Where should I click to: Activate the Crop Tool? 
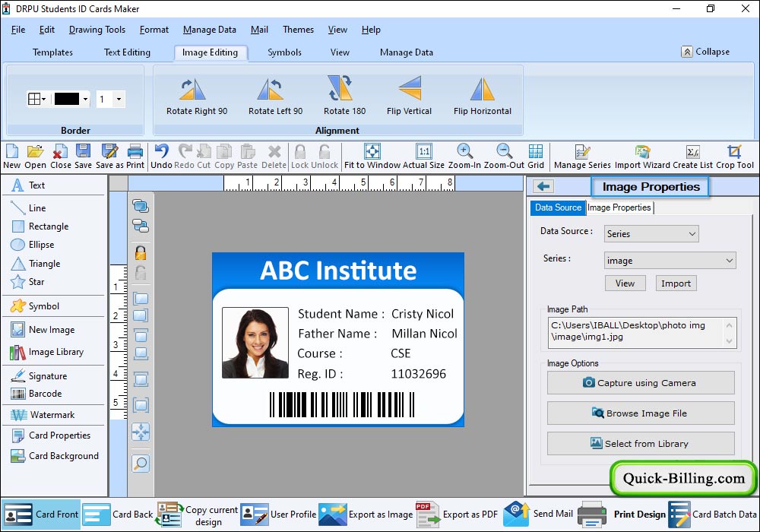[x=735, y=157]
